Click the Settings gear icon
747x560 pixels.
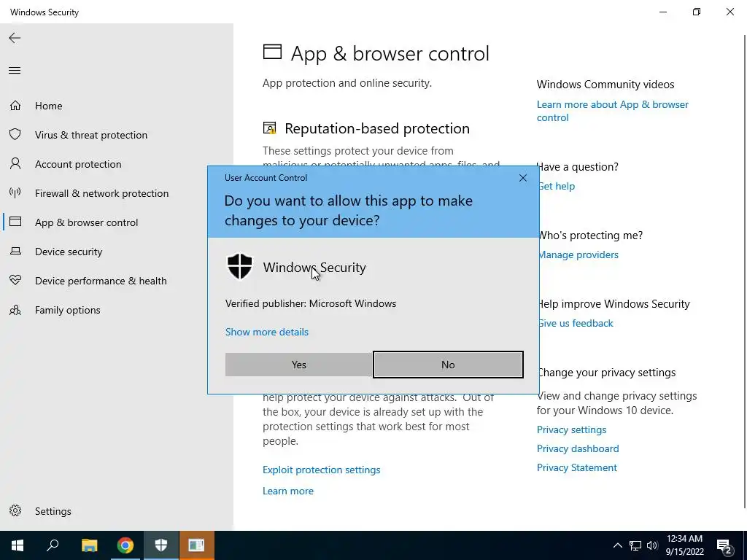click(15, 510)
